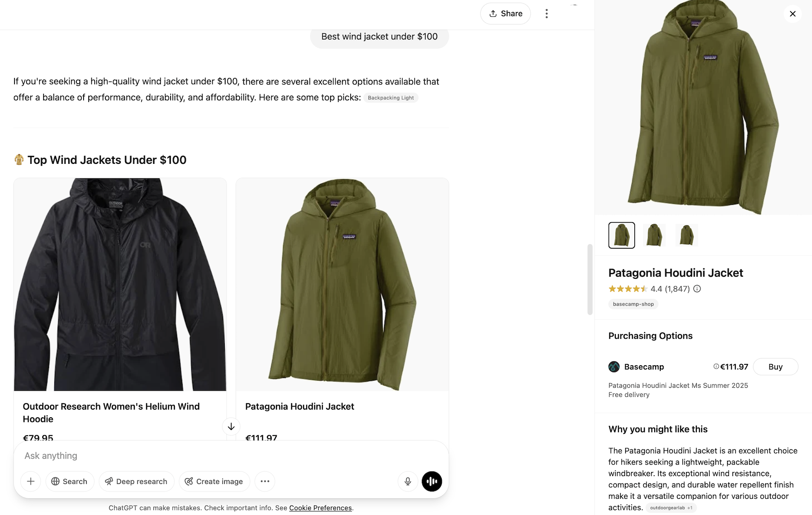Attach a file with the plus icon
Screen dimensions: 812x515
point(30,481)
